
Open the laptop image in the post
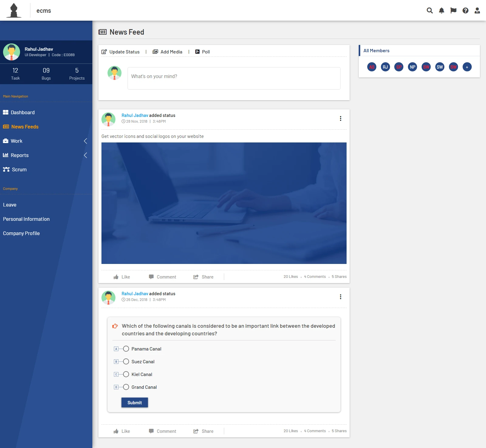coord(224,203)
